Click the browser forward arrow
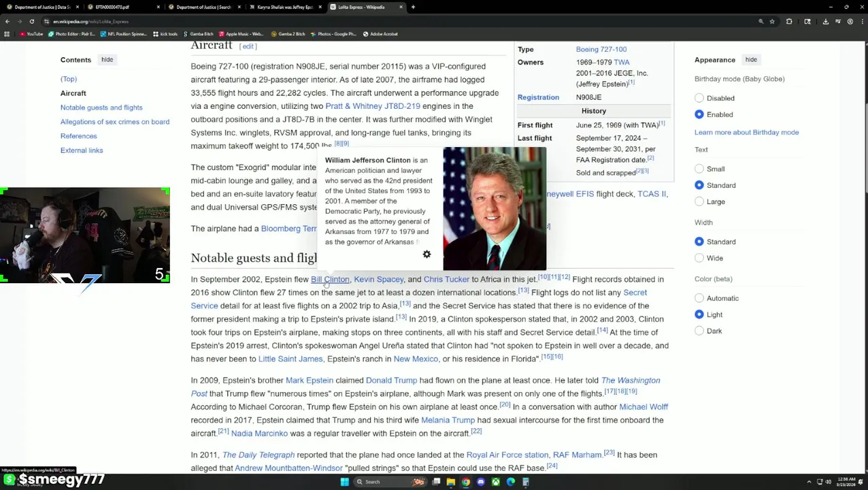 19,21
